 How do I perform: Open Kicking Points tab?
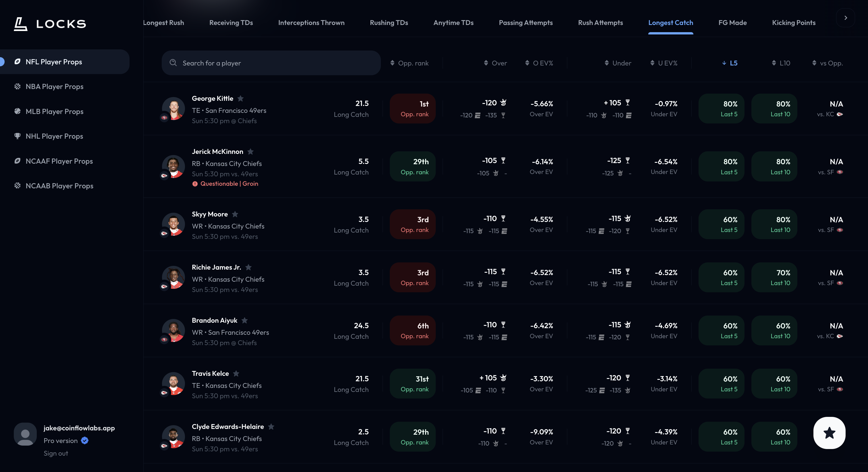pyautogui.click(x=794, y=23)
